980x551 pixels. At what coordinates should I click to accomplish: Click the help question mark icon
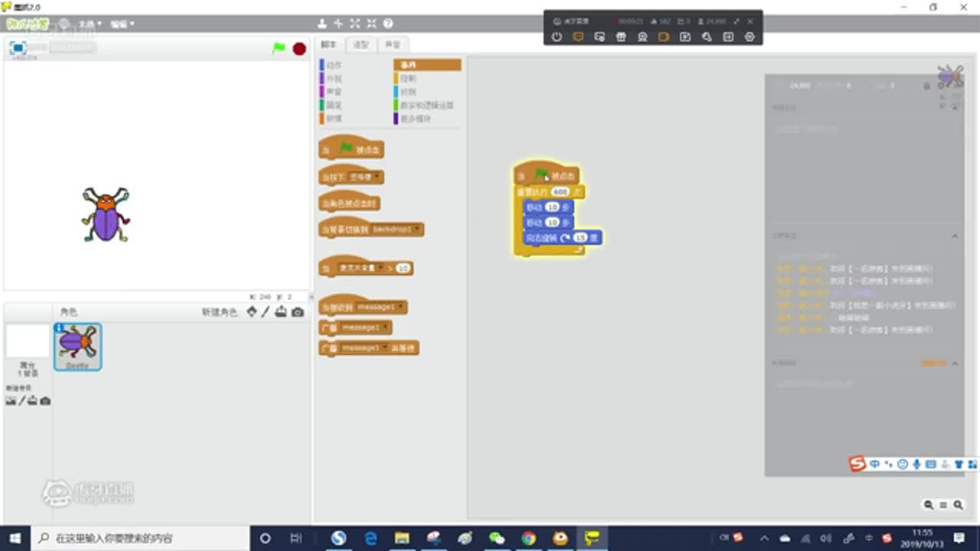coord(388,24)
